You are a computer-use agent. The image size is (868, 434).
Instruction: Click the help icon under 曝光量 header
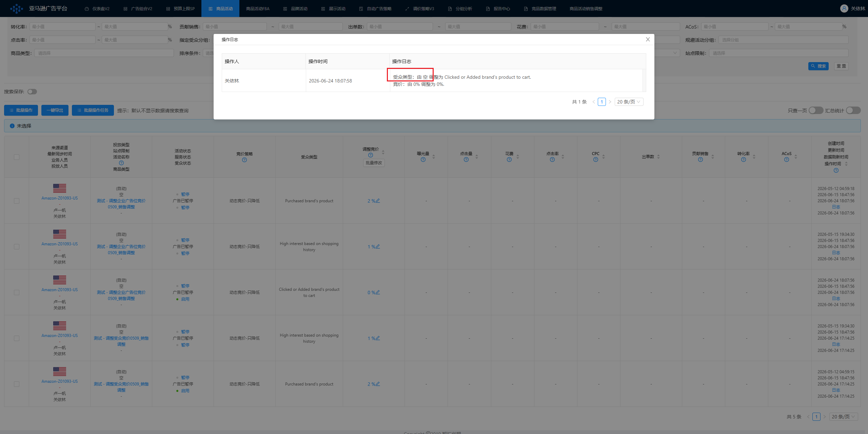pos(423,159)
